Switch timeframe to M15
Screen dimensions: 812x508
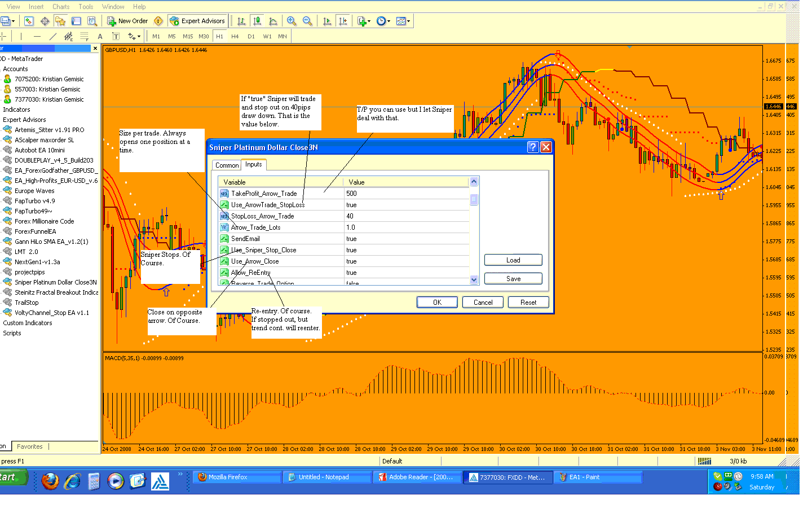click(188, 36)
